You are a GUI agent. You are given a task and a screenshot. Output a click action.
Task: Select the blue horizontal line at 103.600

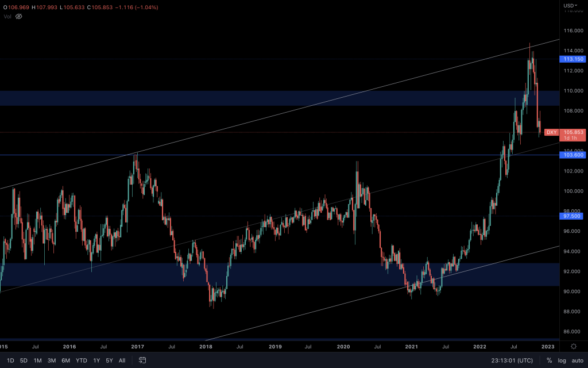[x=280, y=155]
